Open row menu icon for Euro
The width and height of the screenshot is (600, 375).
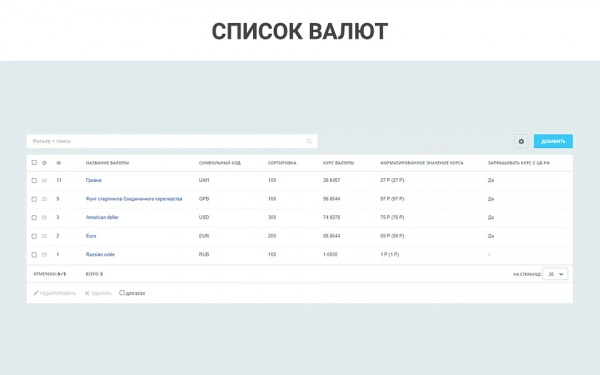point(44,236)
